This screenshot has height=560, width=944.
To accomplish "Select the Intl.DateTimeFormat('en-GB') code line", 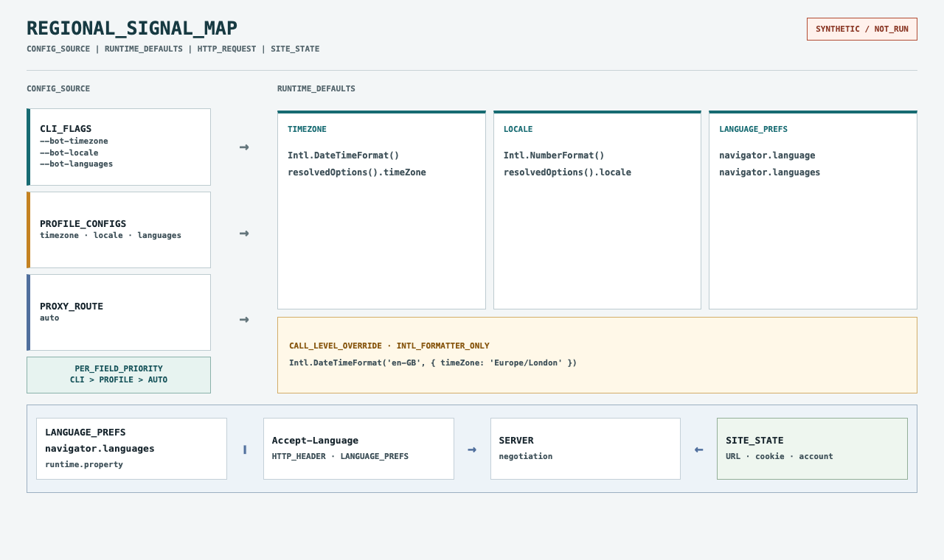I will tap(433, 363).
